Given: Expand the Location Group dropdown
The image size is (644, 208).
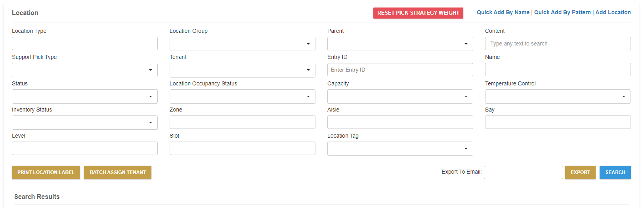Looking at the screenshot, I should 243,44.
